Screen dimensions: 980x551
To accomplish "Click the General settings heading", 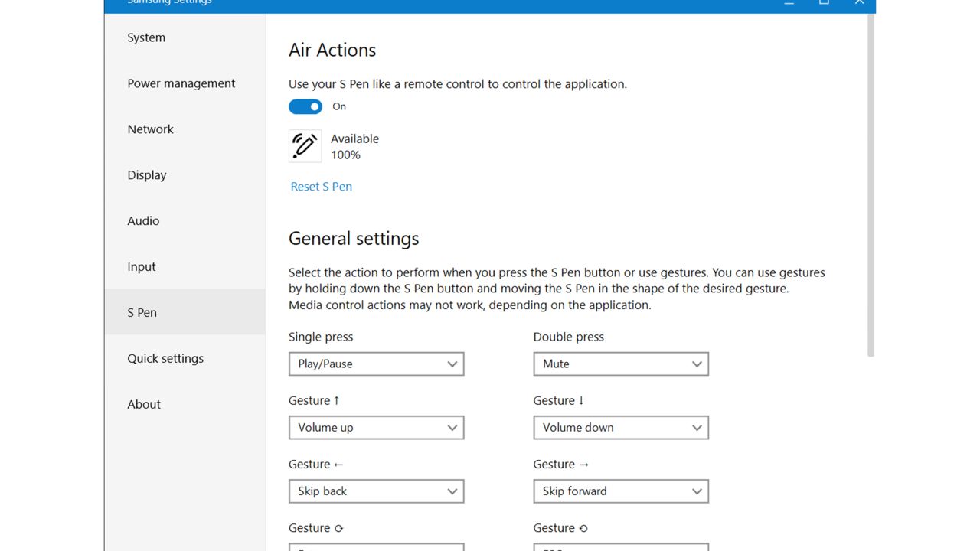I will [354, 239].
